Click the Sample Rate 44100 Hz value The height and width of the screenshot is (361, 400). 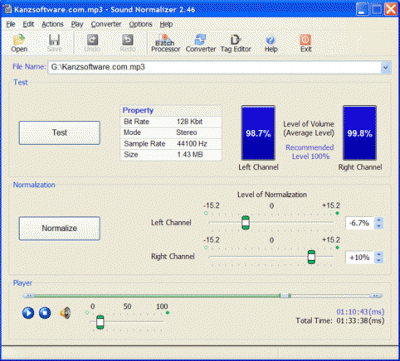[192, 144]
